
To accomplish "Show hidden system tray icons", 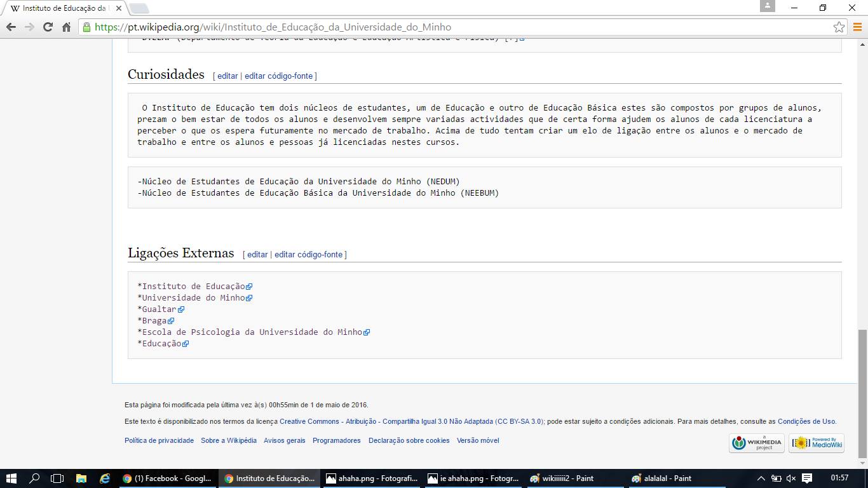I will [x=761, y=478].
